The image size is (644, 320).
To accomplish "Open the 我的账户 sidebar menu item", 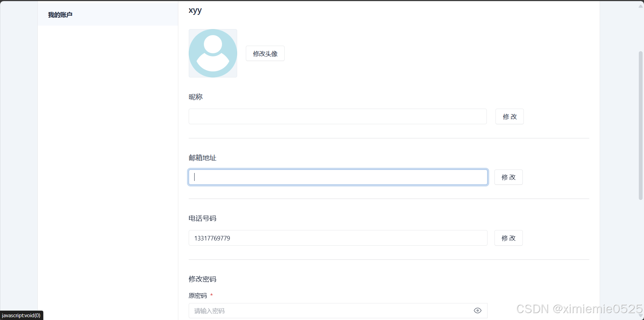I will (x=108, y=15).
